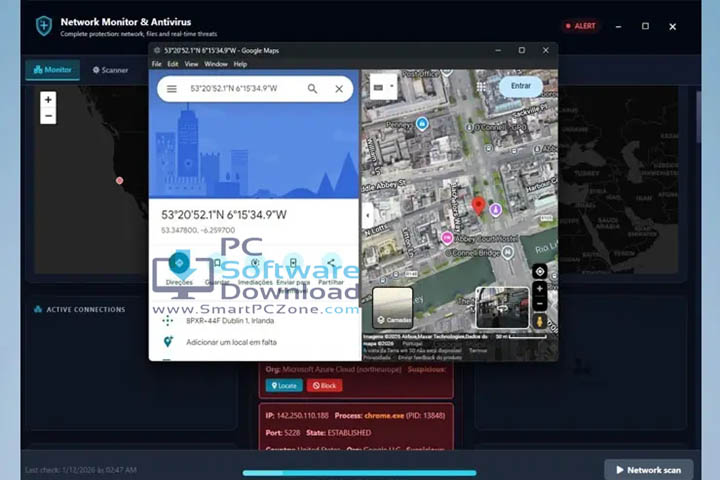Click the O'Connell Bridge marker
The width and height of the screenshot is (720, 480).
point(507,252)
